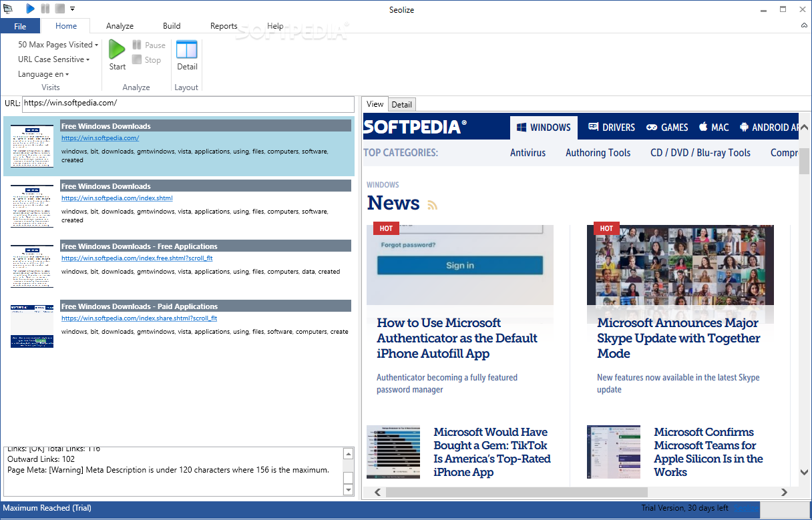Open the https://win.softpedia.com/ link
Image resolution: width=812 pixels, height=520 pixels.
(x=100, y=138)
